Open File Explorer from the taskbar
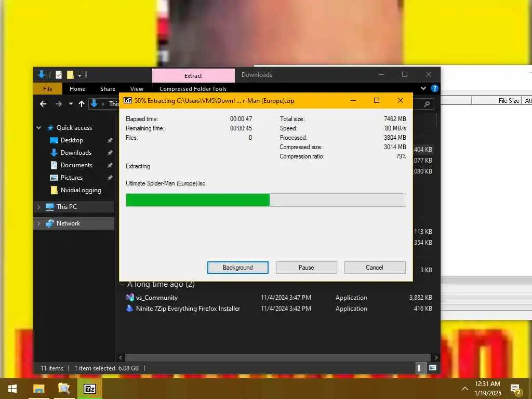532x399 pixels. (38, 389)
